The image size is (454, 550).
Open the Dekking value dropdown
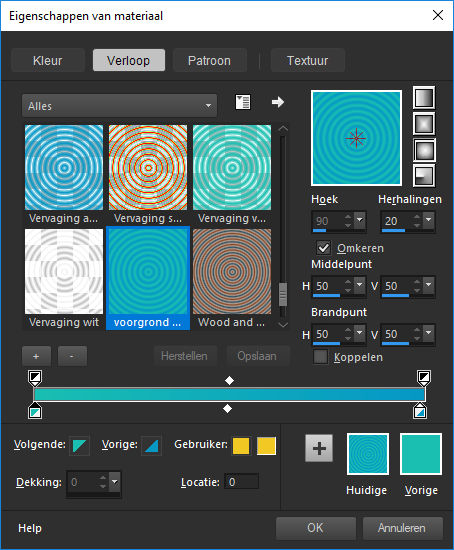(115, 482)
